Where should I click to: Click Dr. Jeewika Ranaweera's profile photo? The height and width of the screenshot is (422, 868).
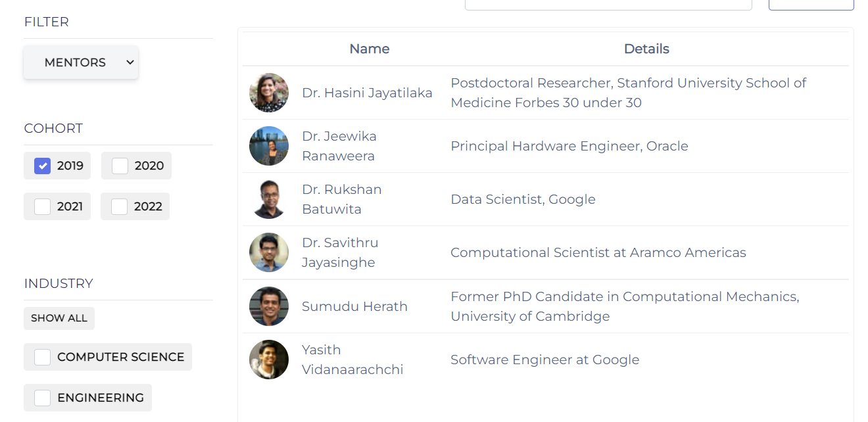pyautogui.click(x=269, y=146)
